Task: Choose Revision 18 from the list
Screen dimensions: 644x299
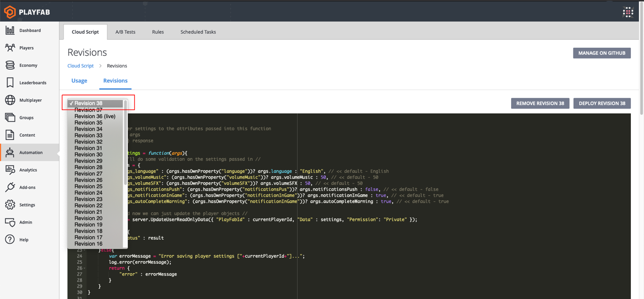Action: coord(95,231)
